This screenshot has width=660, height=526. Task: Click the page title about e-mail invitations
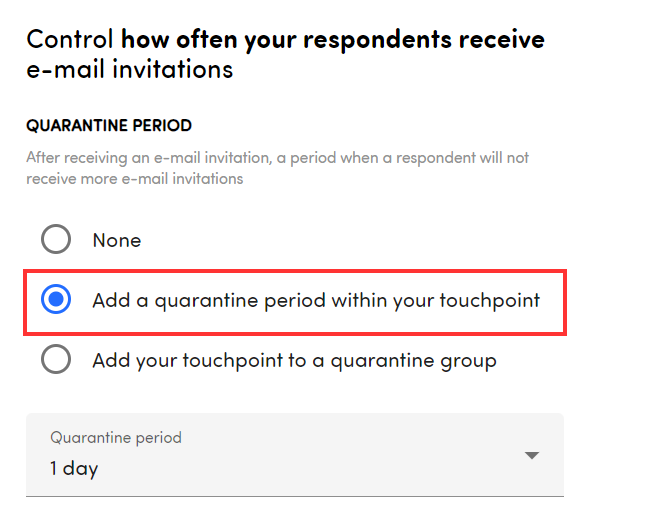[285, 54]
